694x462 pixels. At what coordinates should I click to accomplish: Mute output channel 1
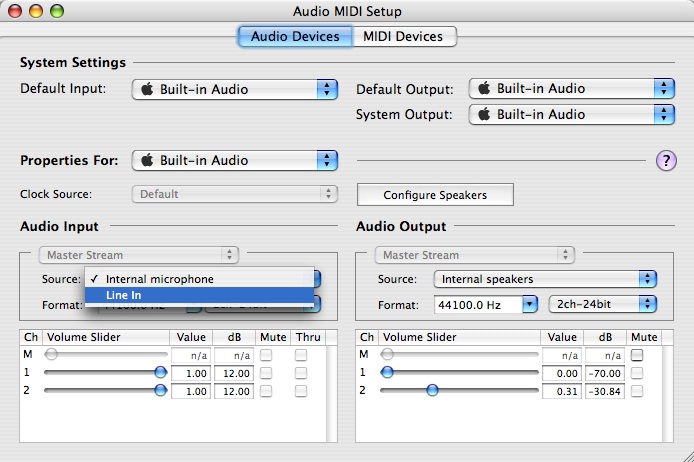tap(637, 373)
